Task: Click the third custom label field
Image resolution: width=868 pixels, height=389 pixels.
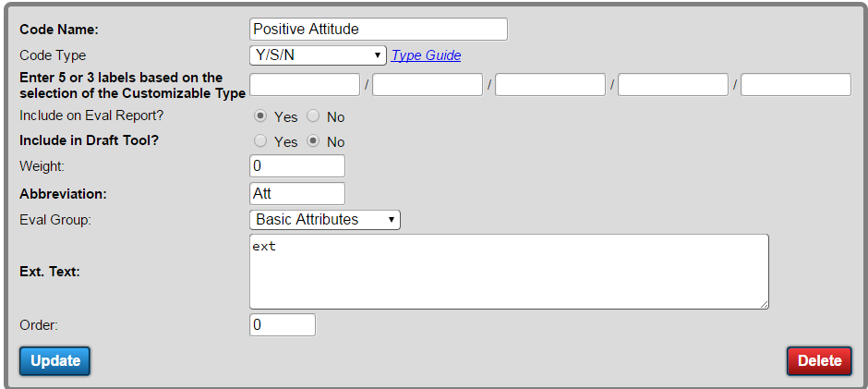Action: pos(550,85)
